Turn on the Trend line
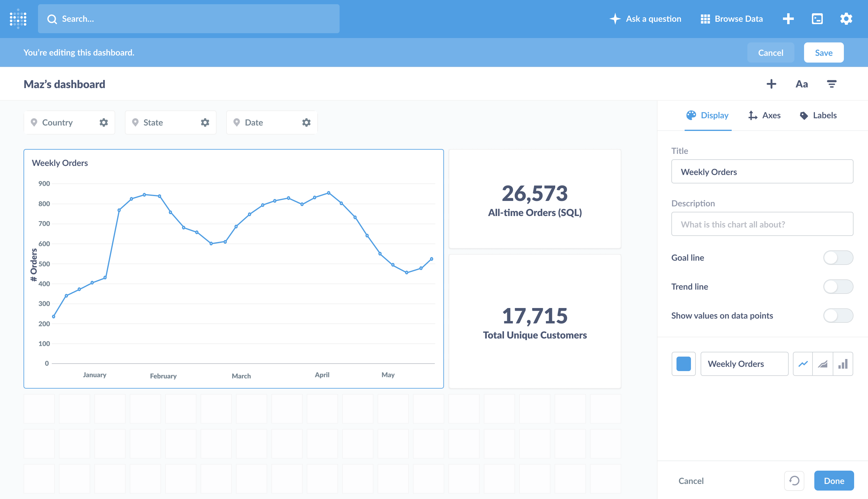This screenshot has width=868, height=499. pos(838,287)
